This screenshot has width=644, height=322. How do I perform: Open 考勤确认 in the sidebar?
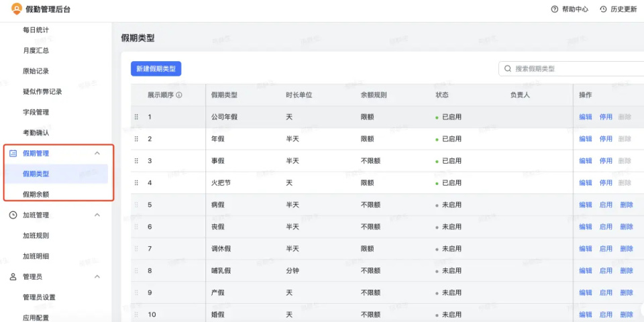click(36, 133)
